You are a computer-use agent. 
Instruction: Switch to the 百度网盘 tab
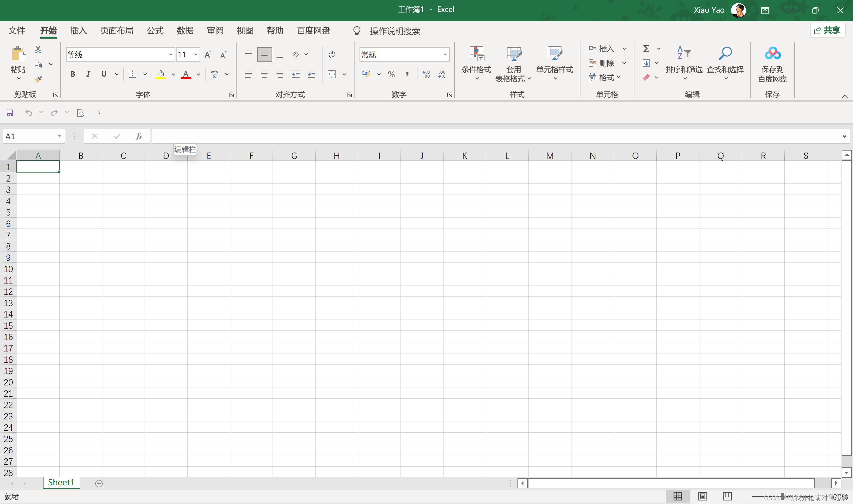tap(313, 31)
